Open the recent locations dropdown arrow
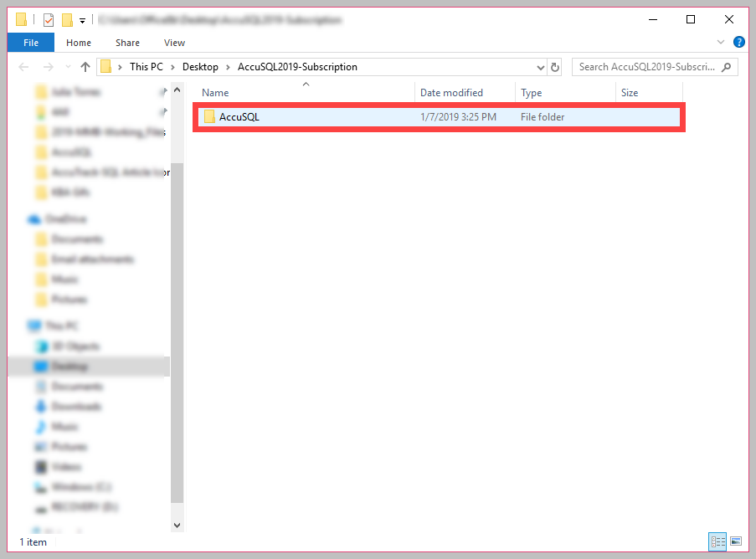756x559 pixels. [x=68, y=67]
